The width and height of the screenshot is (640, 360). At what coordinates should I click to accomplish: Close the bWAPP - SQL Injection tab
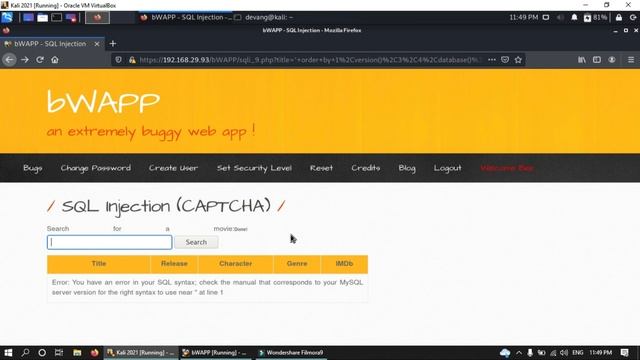tap(97, 44)
